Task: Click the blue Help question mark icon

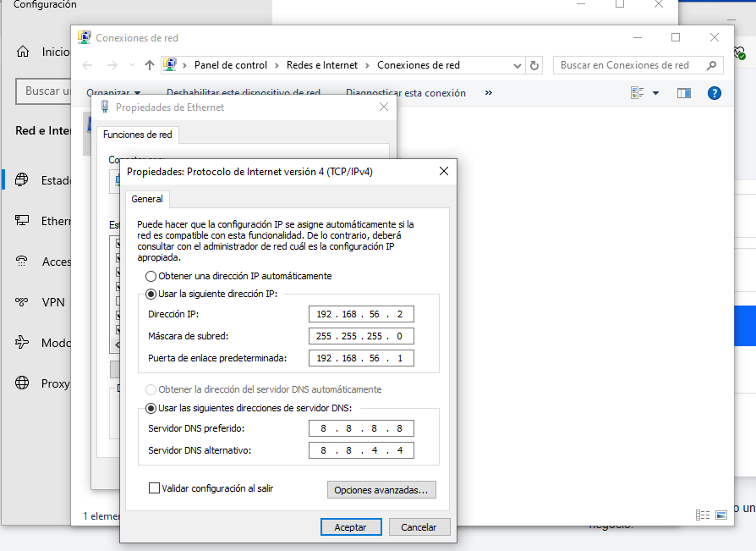Action: click(714, 93)
